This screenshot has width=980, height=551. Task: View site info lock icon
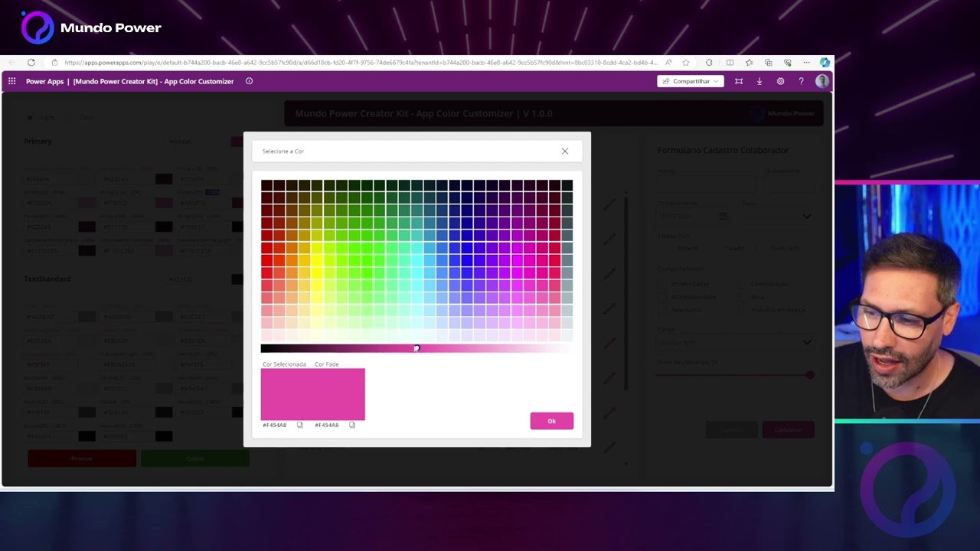(x=54, y=63)
